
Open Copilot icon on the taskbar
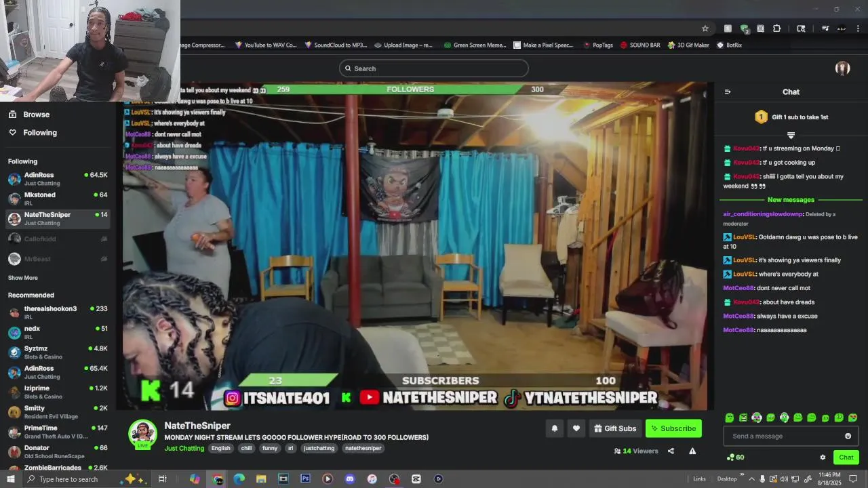(x=195, y=479)
